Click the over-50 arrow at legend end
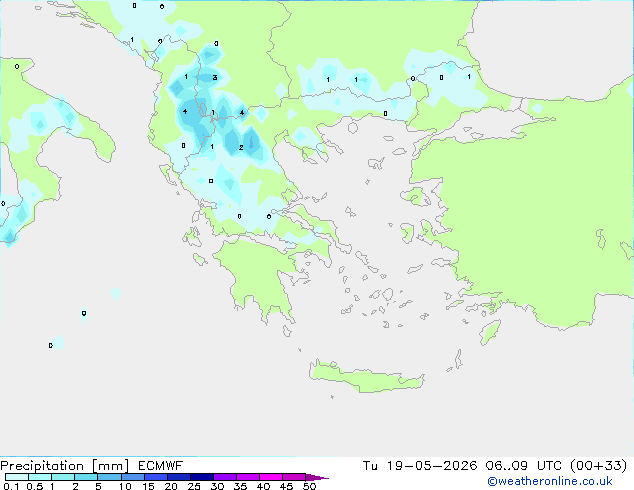The height and width of the screenshot is (490, 634). point(317,477)
